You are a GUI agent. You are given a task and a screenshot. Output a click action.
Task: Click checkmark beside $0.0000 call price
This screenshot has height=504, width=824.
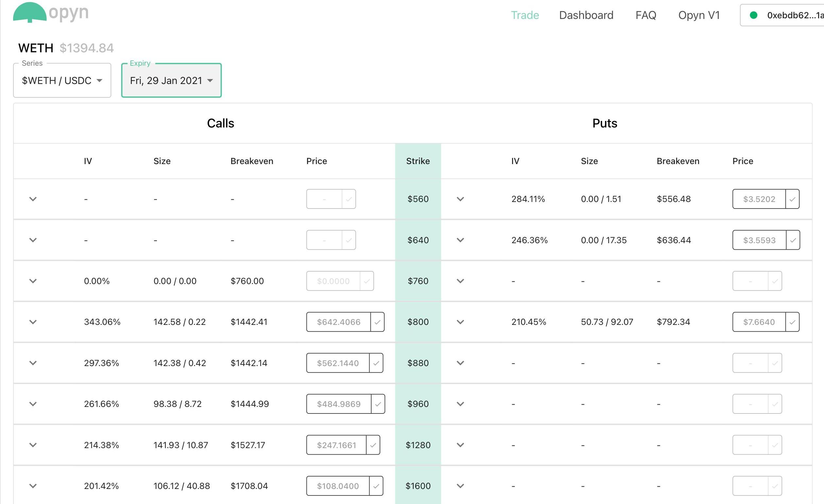[367, 281]
